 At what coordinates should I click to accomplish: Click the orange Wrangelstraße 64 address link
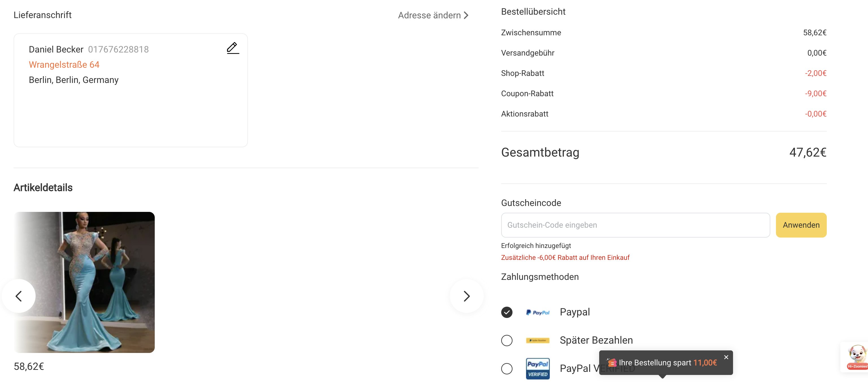click(x=64, y=64)
